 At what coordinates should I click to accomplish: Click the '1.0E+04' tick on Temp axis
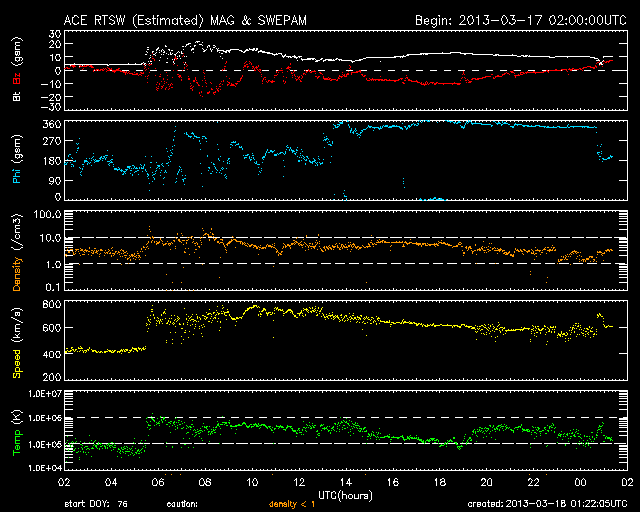coord(45,468)
